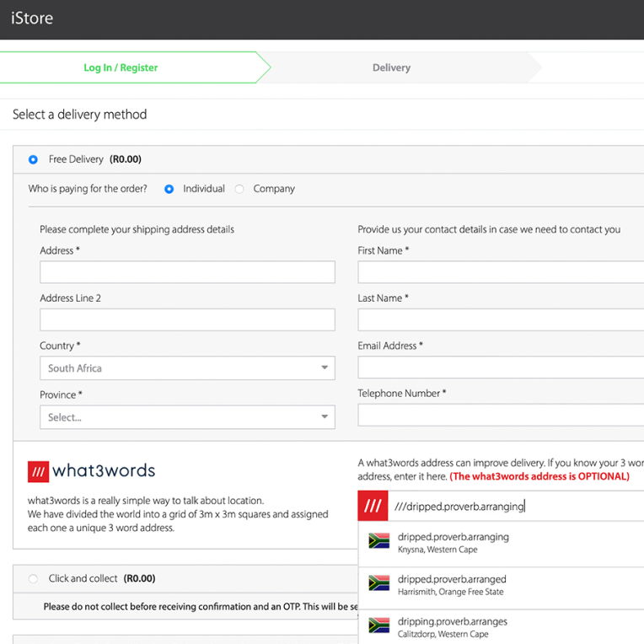
Task: Click the iStore logo in header
Action: click(x=32, y=18)
